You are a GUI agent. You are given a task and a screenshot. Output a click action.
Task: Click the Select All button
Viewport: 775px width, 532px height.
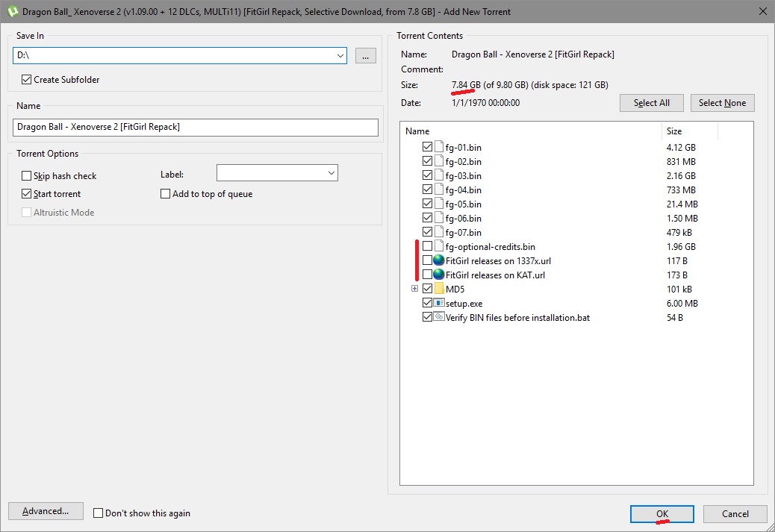[652, 103]
